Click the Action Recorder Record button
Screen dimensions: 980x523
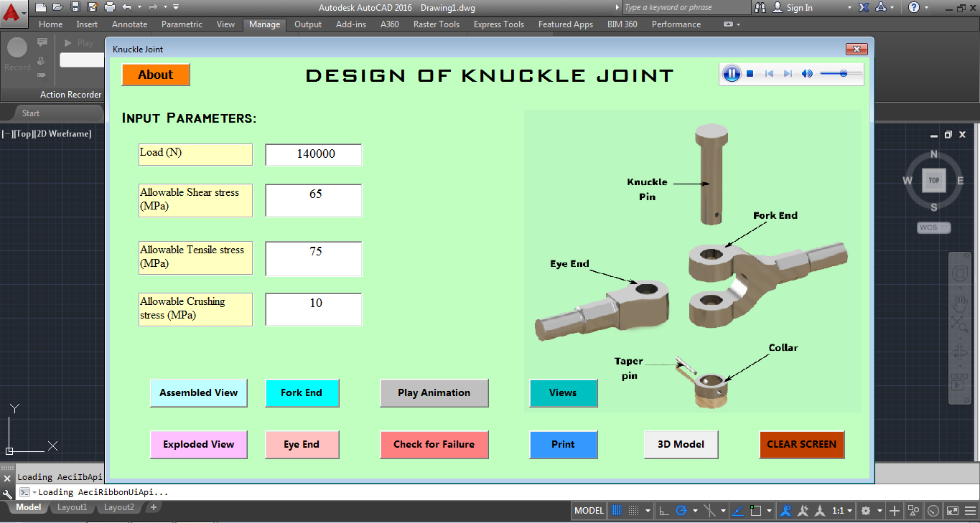[17, 55]
